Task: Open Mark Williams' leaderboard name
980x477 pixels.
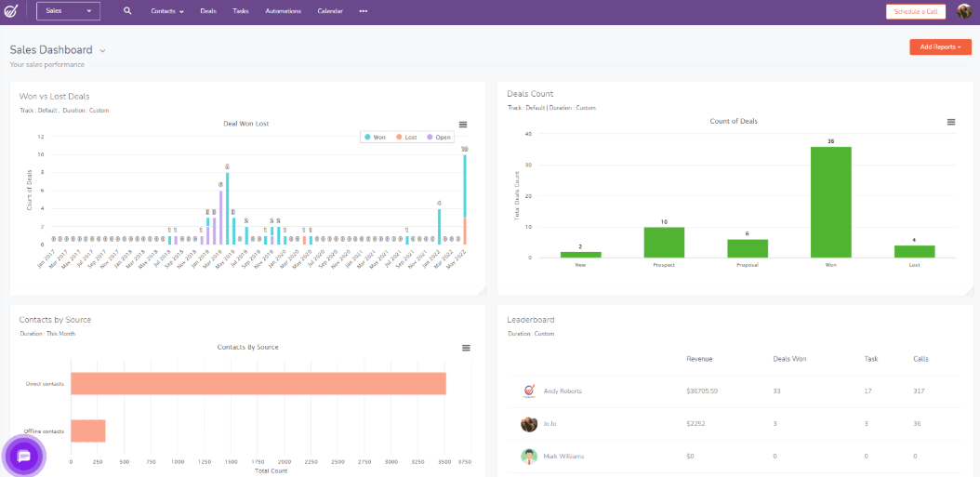Action: (x=563, y=457)
